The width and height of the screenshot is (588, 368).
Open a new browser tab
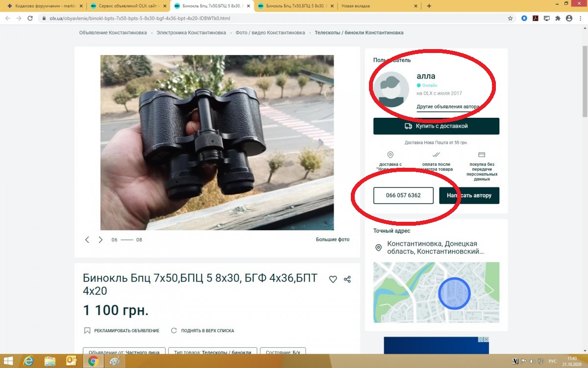429,6
